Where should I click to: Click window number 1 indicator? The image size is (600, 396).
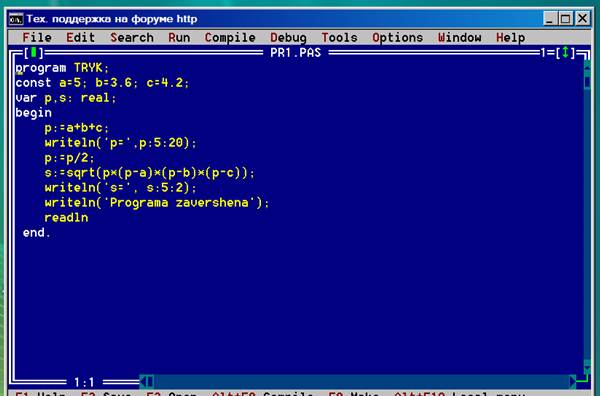[x=543, y=52]
